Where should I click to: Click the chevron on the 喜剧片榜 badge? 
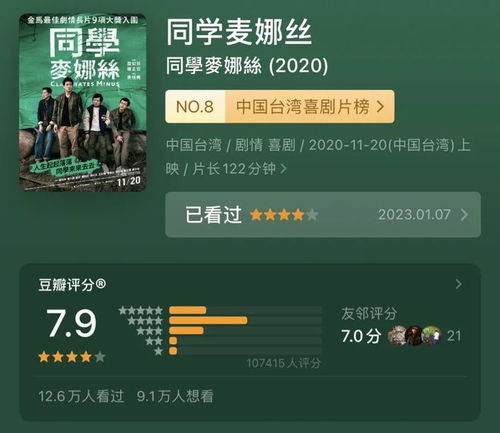380,107
